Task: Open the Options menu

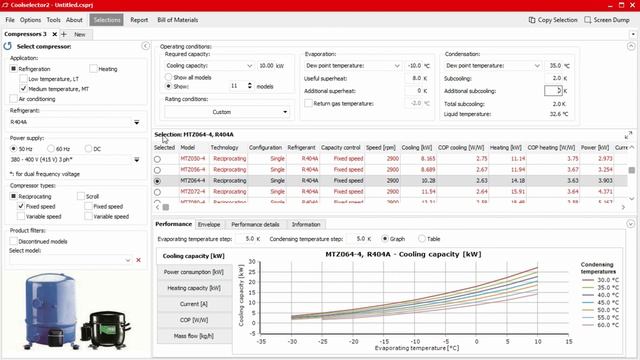Action: (31, 20)
